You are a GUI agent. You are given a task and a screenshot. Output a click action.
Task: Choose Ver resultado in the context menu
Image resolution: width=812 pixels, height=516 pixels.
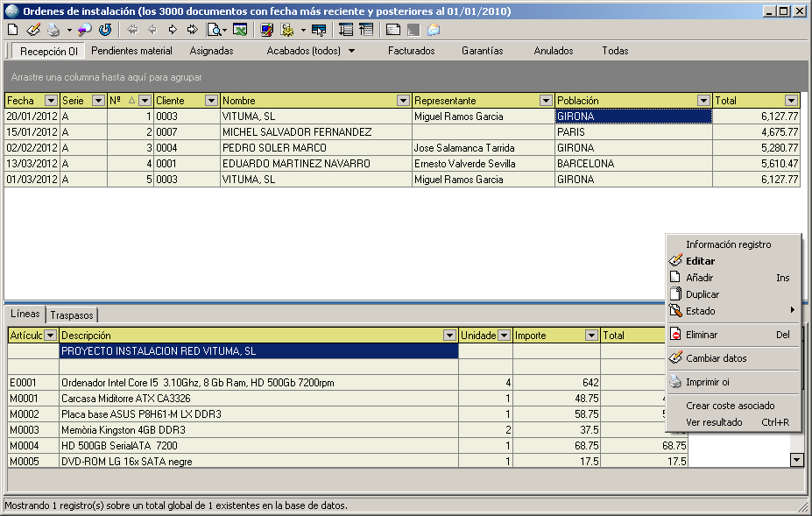733,422
